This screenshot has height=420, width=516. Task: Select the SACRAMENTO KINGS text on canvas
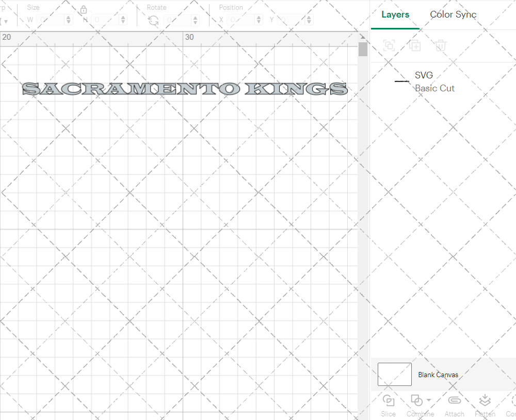pyautogui.click(x=185, y=89)
